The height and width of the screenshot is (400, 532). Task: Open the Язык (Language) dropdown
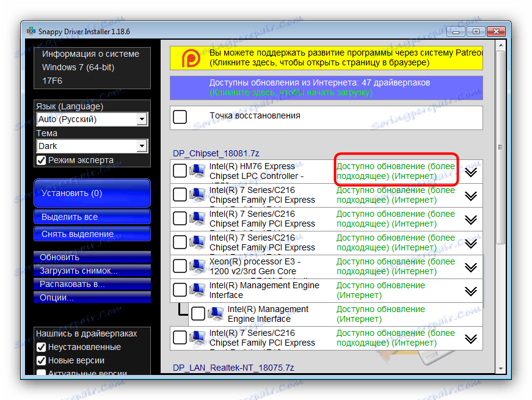point(142,119)
